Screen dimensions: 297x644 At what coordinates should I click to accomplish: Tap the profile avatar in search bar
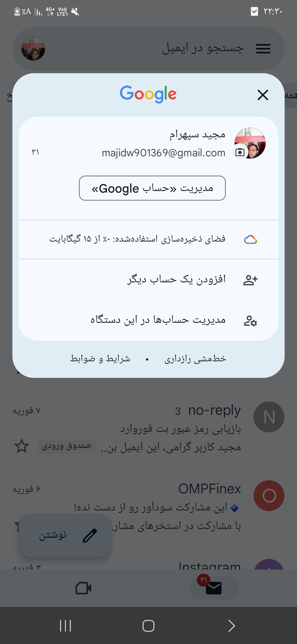pyautogui.click(x=33, y=49)
